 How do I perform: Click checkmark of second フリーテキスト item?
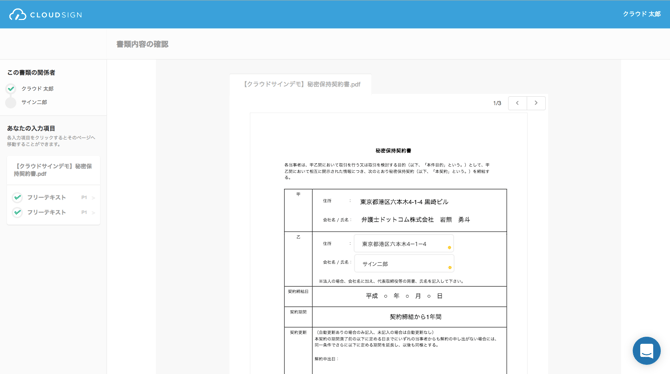point(17,212)
